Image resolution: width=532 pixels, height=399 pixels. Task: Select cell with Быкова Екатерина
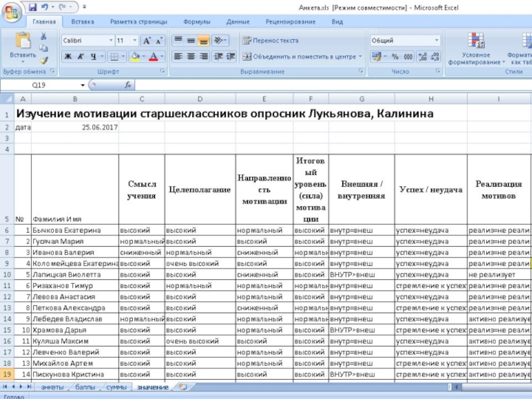(x=74, y=229)
